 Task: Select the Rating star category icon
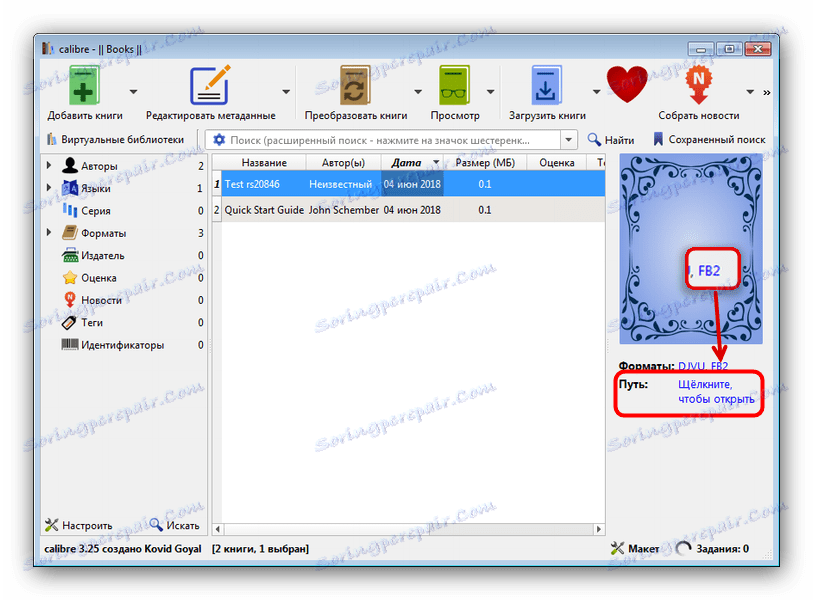69,277
